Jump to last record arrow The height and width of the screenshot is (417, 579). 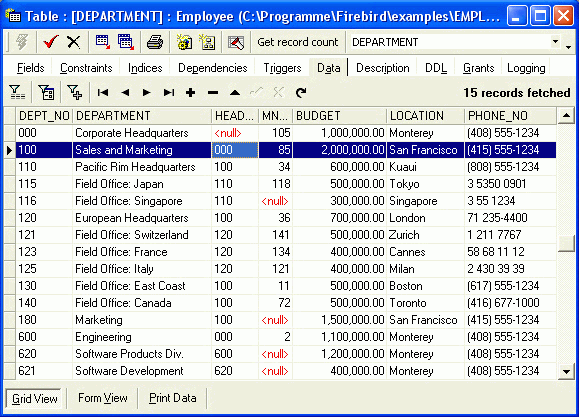[x=169, y=92]
